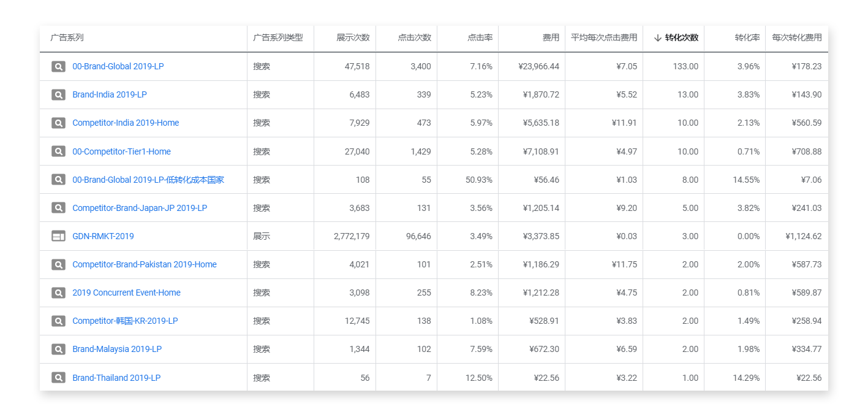Screen dimensions: 868x417
Task: Click the sort arrow next to 转化次数
Action: pos(658,38)
